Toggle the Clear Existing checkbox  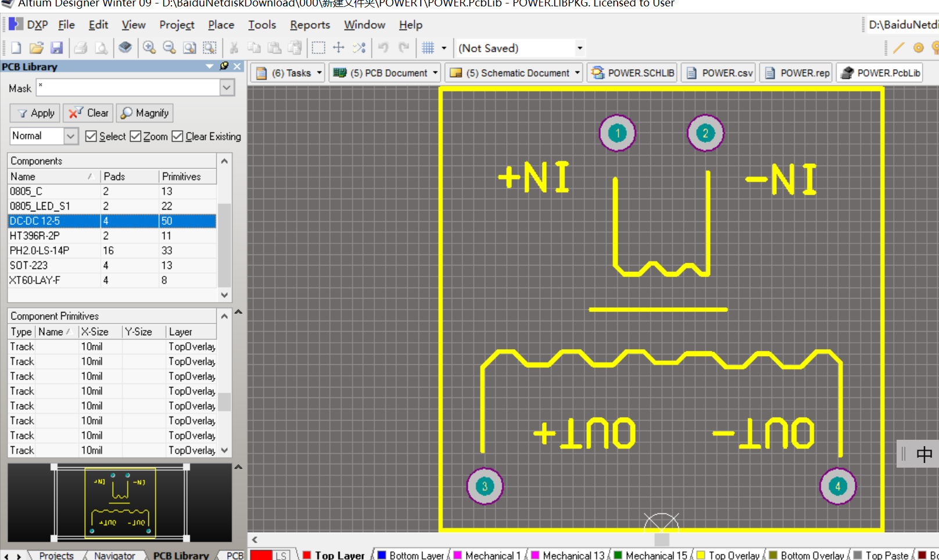177,136
